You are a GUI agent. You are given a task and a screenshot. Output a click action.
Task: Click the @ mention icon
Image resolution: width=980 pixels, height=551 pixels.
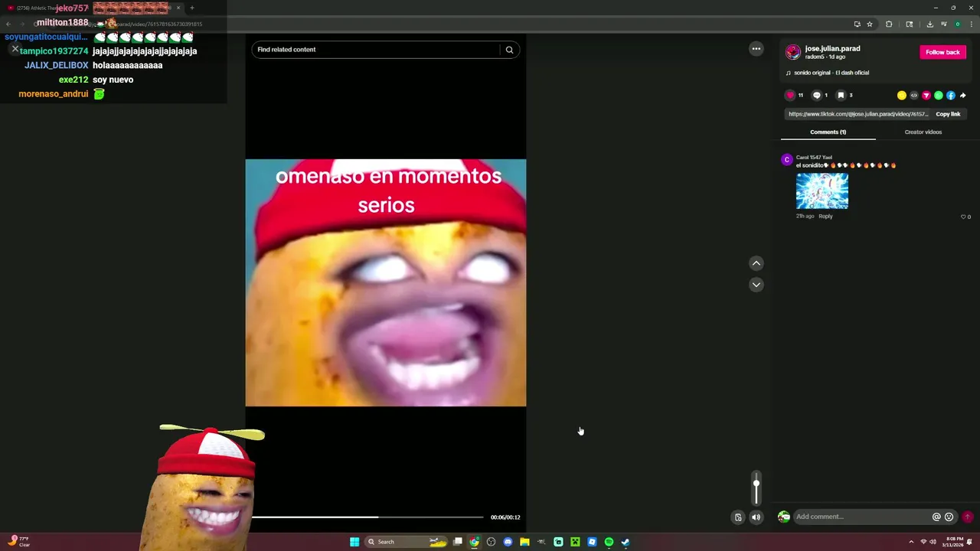point(936,517)
